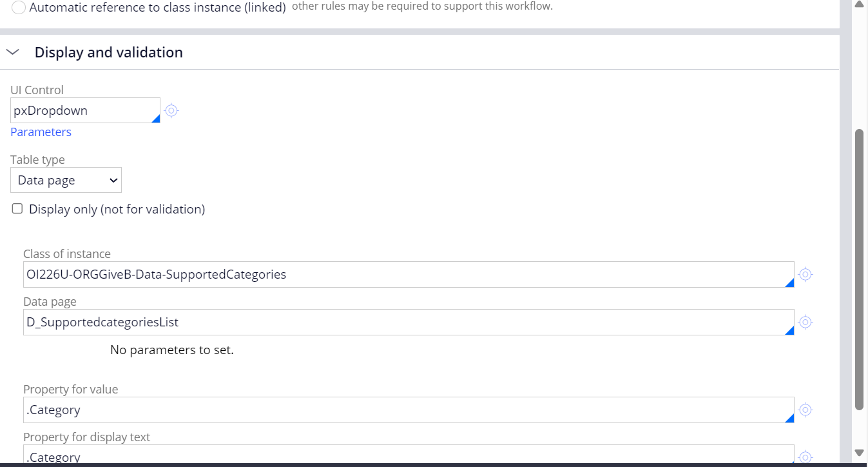Image resolution: width=868 pixels, height=467 pixels.
Task: Enable the Display only (not for validation) checkbox
Action: (17, 208)
